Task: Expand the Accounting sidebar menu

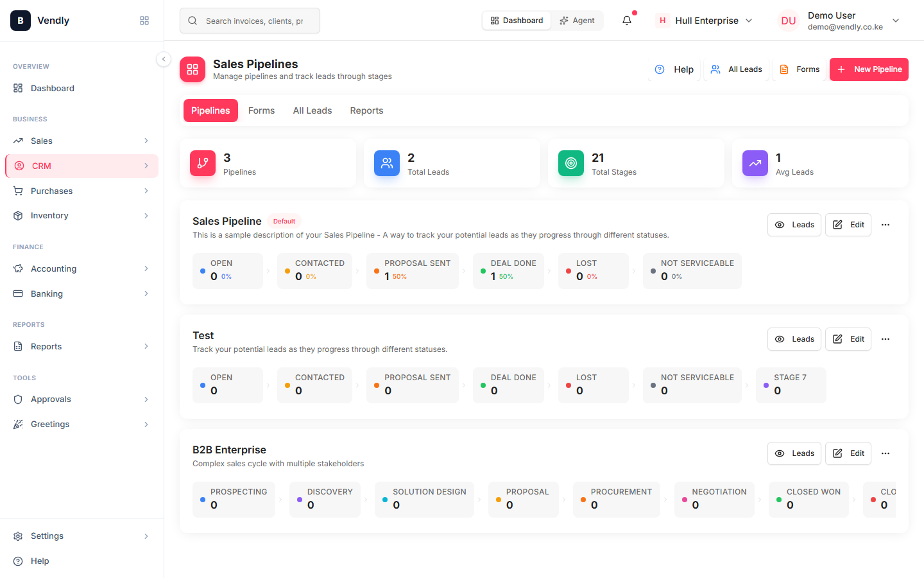Action: tap(81, 268)
